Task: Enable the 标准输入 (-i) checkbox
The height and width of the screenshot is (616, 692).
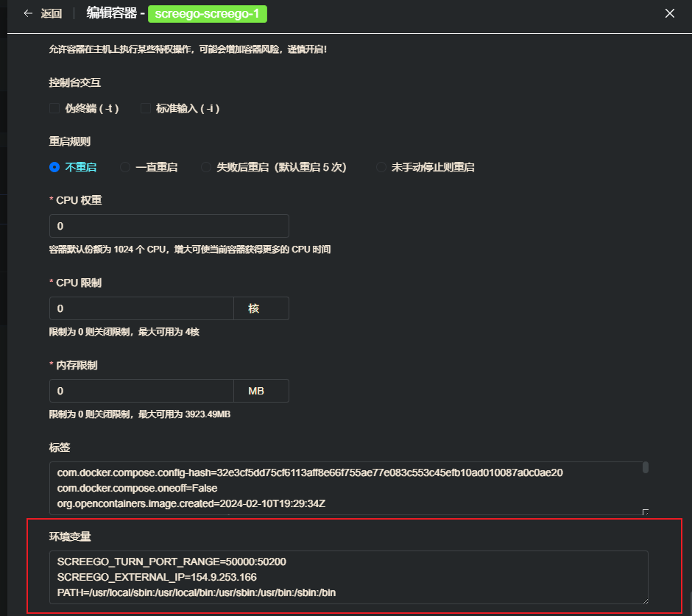Action: (x=145, y=107)
